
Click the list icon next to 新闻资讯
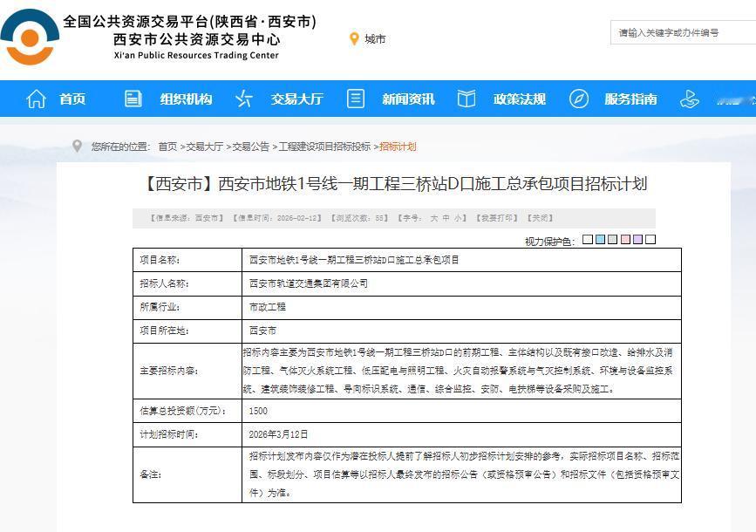click(x=356, y=99)
